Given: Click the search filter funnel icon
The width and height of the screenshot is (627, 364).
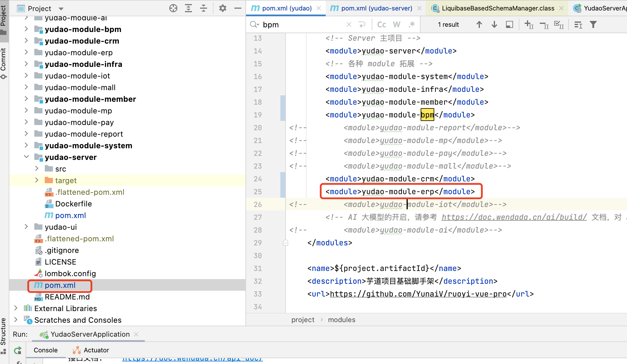Looking at the screenshot, I should 593,25.
